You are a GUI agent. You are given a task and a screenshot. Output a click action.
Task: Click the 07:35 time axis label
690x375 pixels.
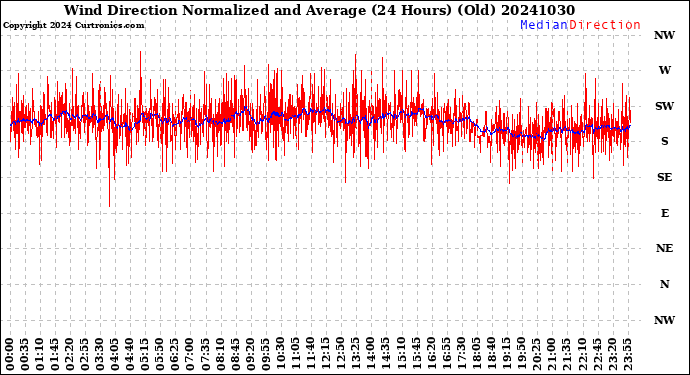(205, 355)
